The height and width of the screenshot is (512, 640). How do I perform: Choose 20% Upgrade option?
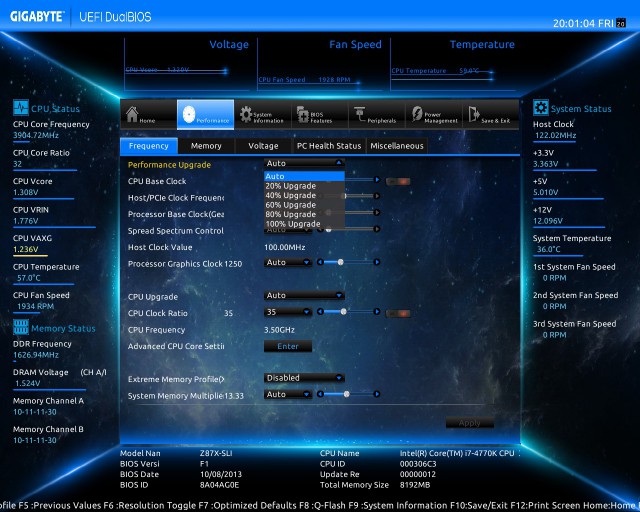[x=304, y=186]
